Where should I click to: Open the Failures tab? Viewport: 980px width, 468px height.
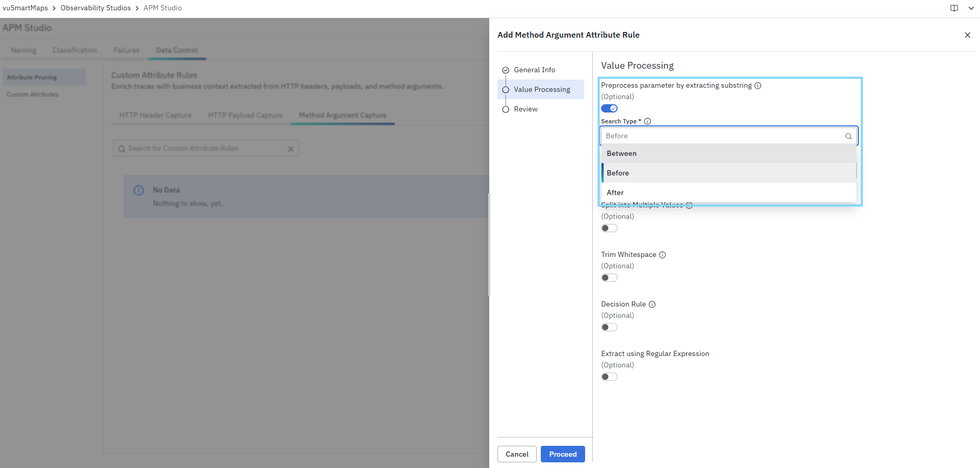[x=126, y=50]
